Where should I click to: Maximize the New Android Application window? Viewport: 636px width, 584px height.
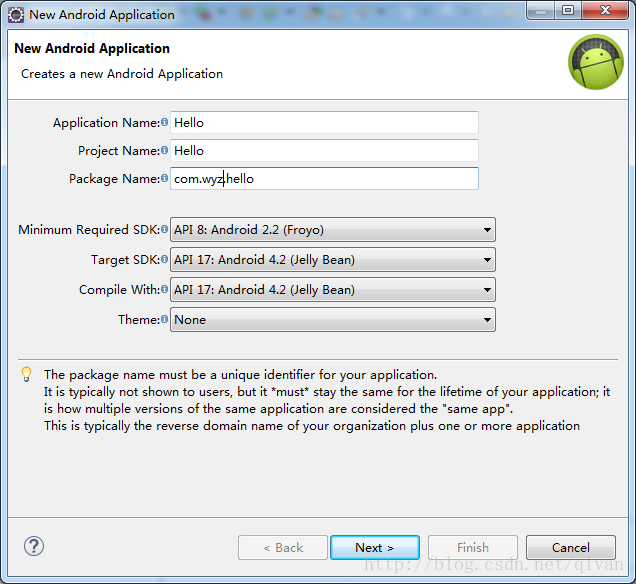pyautogui.click(x=568, y=10)
